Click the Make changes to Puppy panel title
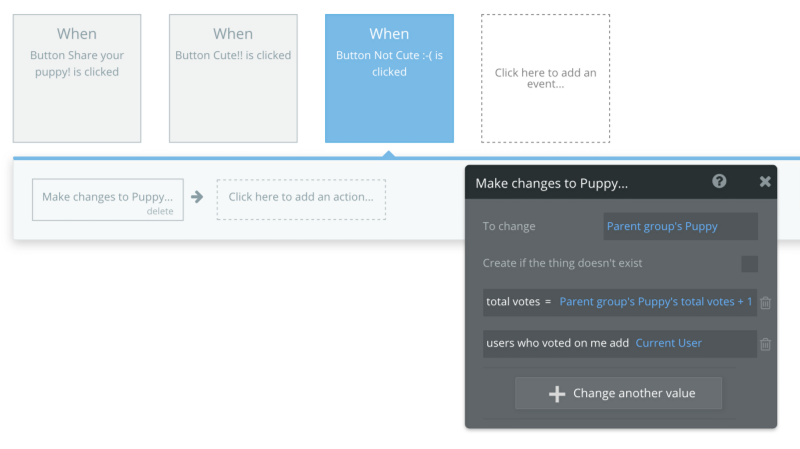This screenshot has width=800, height=449. pos(552,183)
